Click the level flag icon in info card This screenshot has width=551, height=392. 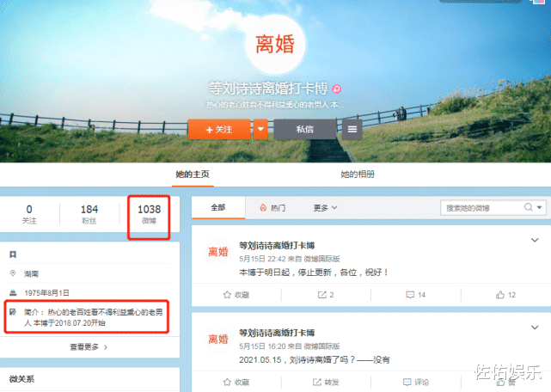coord(13,254)
